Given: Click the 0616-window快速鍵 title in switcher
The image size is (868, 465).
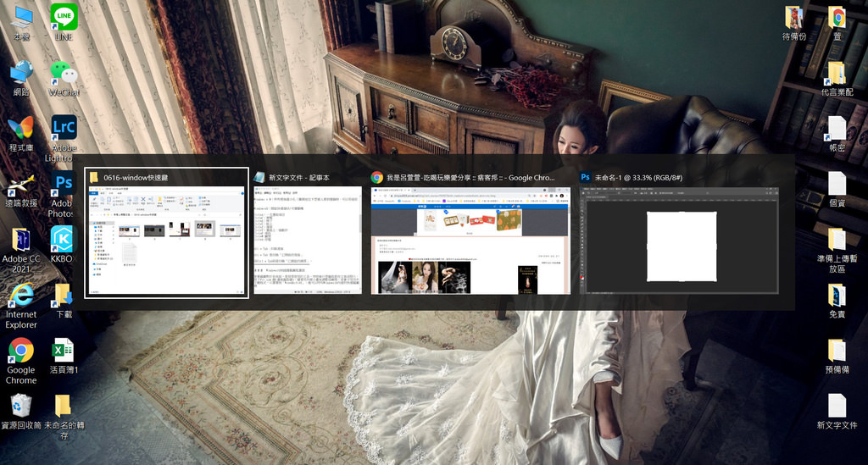Looking at the screenshot, I should 136,178.
